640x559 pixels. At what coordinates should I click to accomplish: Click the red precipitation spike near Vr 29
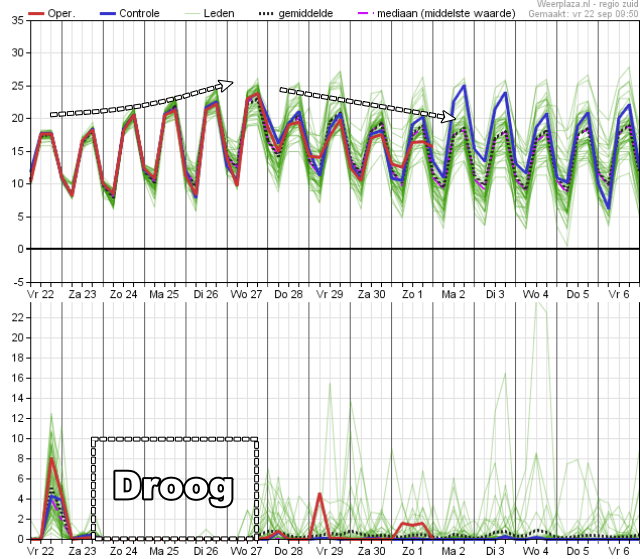(x=319, y=494)
